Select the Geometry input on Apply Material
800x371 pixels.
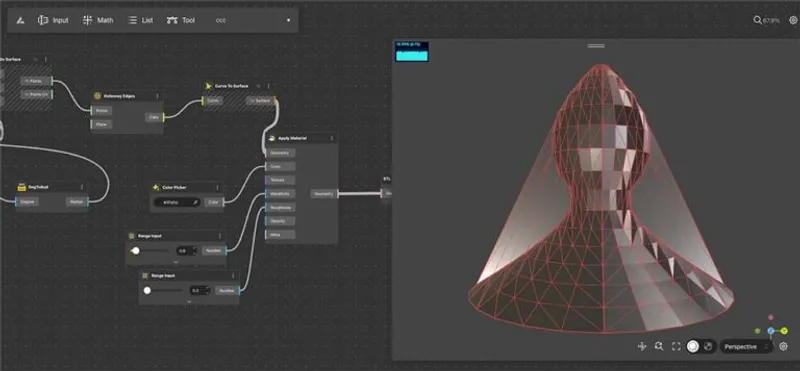tap(280, 153)
